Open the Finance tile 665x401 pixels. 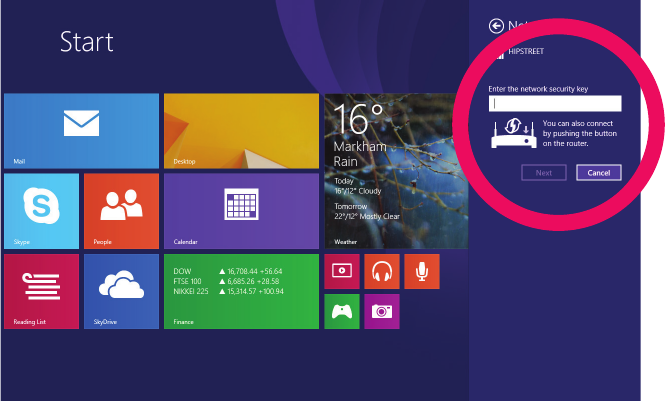tap(241, 291)
